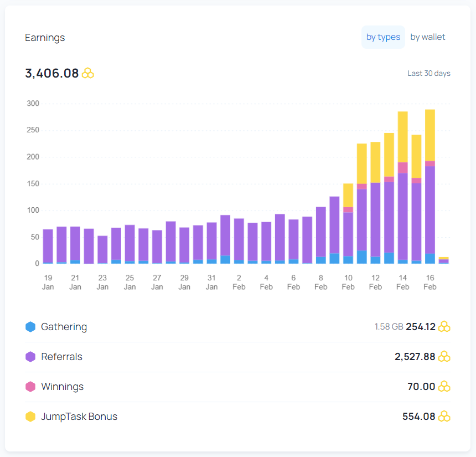This screenshot has height=457, width=476.
Task: Click the yellow JumpTask Bonus hexagon icon
Action: coord(30,417)
